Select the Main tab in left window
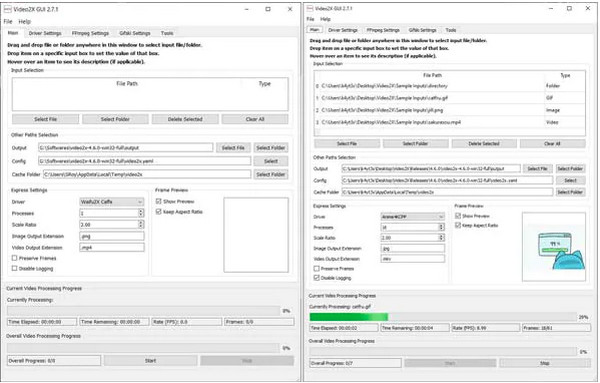Viewport: 600px width, 383px height. click(13, 33)
